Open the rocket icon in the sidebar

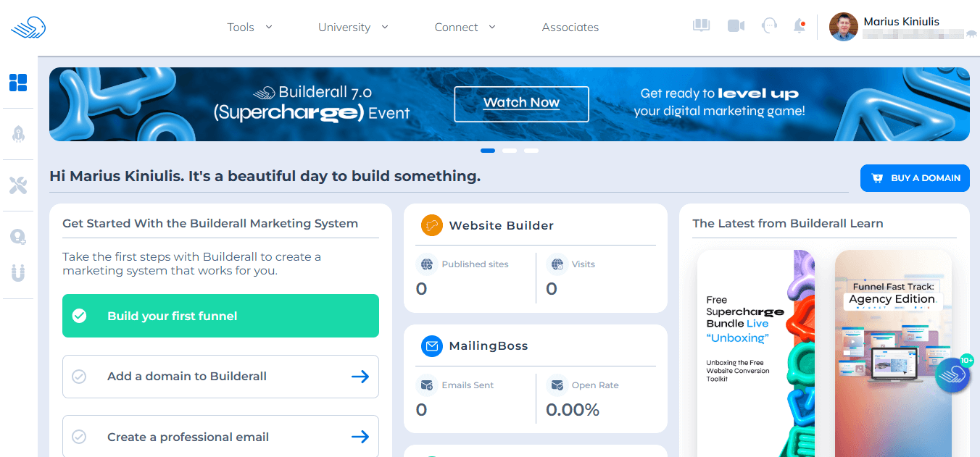point(18,134)
